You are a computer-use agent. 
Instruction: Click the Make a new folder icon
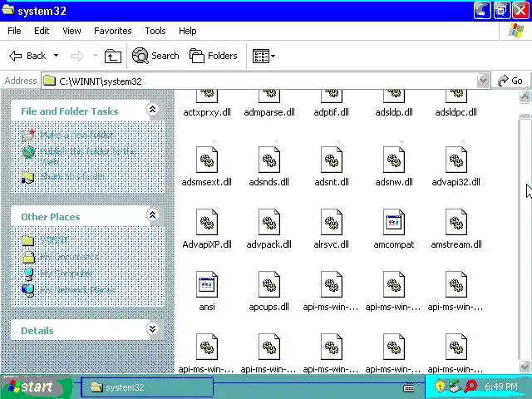(28, 135)
